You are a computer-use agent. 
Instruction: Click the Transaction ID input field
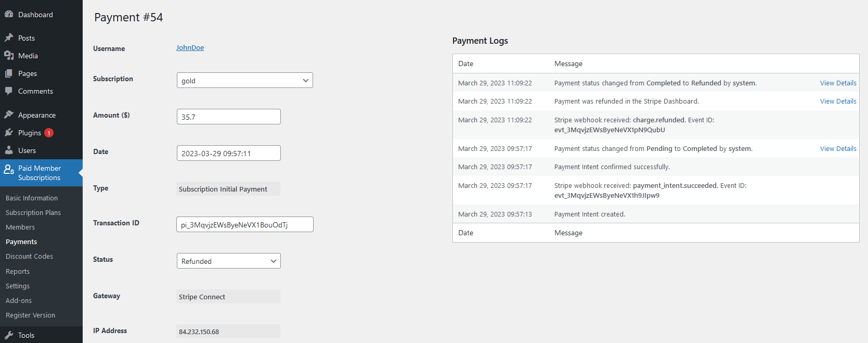tap(245, 224)
